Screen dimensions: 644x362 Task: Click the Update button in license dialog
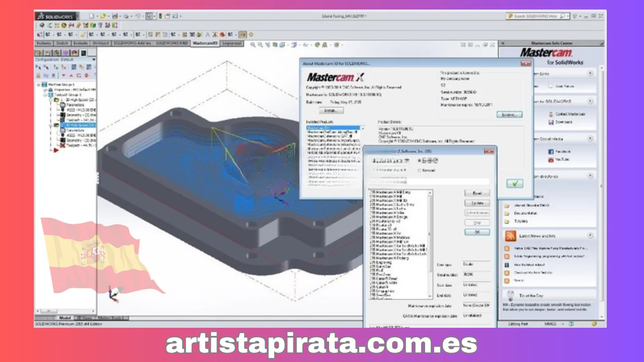(477, 203)
